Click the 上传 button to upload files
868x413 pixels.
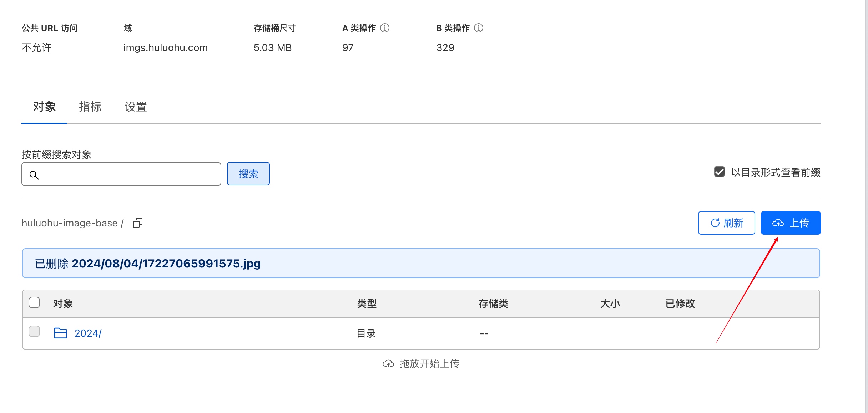(791, 223)
